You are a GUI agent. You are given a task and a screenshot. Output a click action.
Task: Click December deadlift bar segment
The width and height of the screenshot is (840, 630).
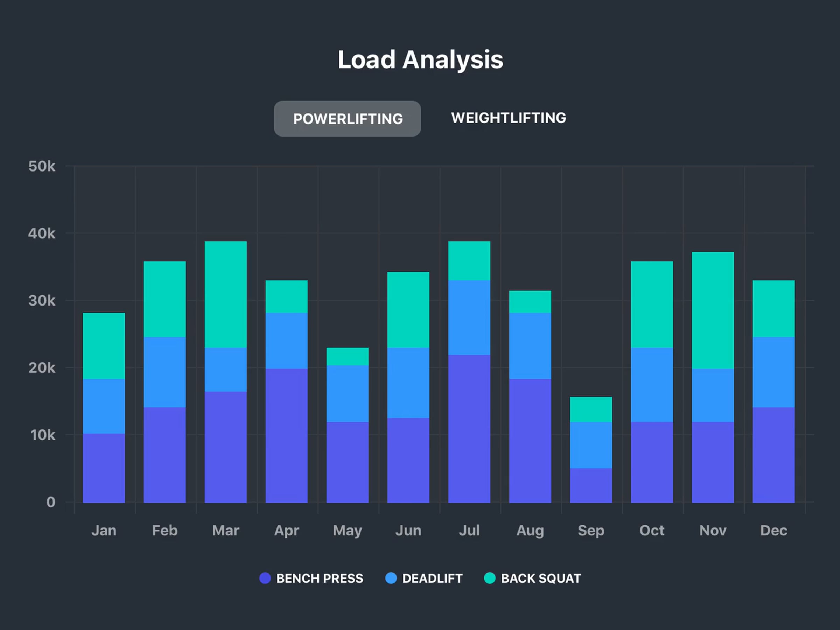click(x=773, y=372)
